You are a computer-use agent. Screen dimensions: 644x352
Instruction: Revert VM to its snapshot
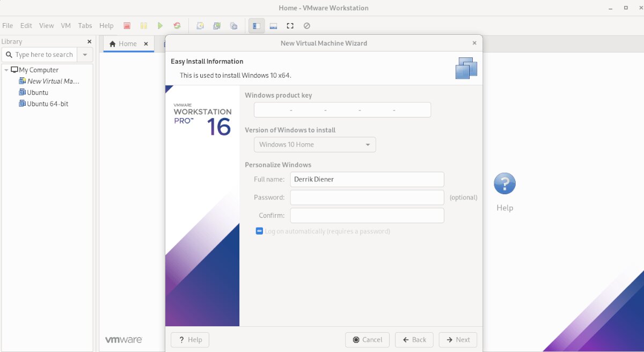[217, 25]
